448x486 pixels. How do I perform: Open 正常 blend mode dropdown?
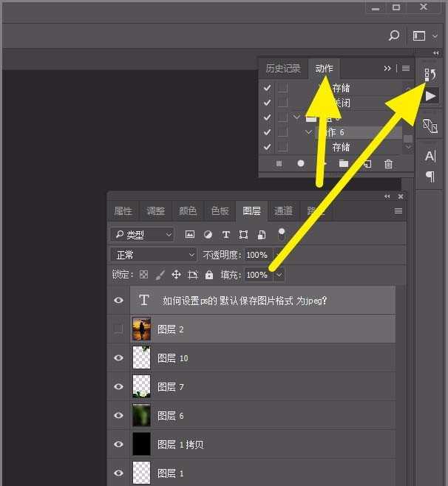(x=154, y=255)
